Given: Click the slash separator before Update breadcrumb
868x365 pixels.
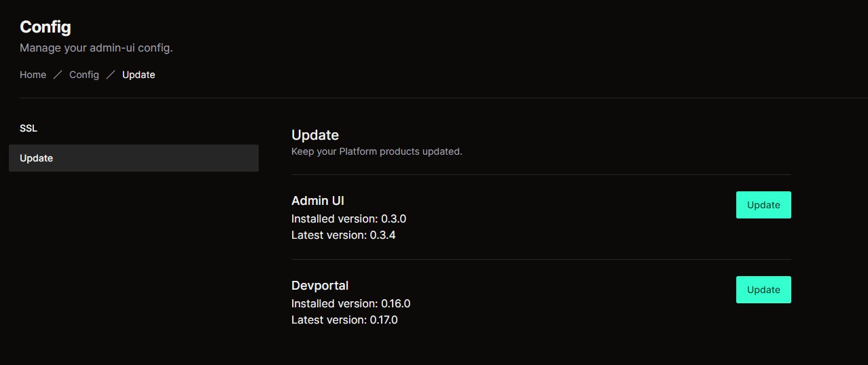Looking at the screenshot, I should coord(111,75).
